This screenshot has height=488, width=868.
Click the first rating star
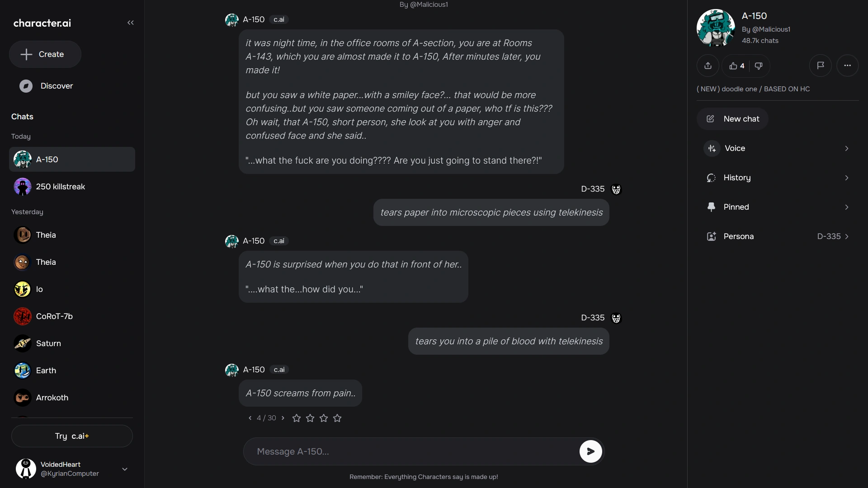coord(297,418)
